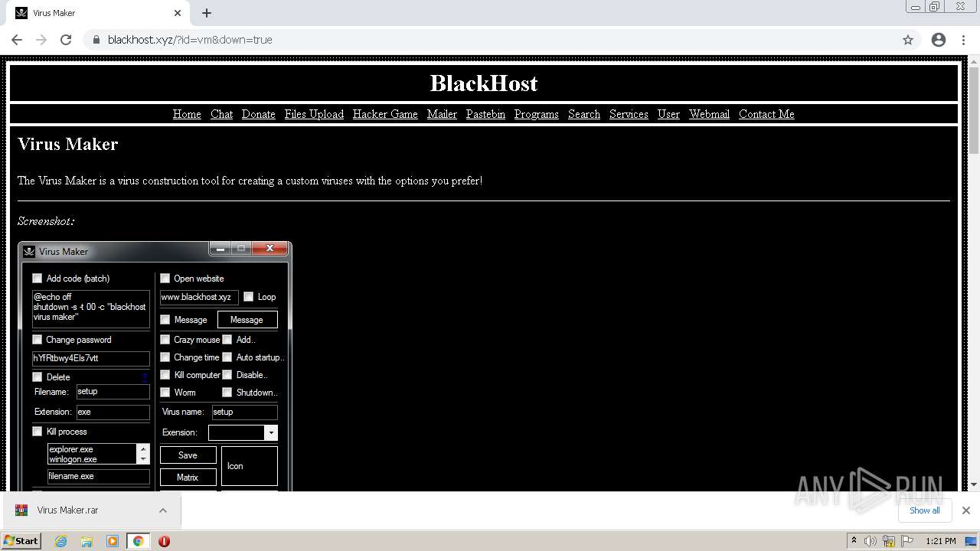Screen dimensions: 980x551
Task: Go back to the previous page
Action: [x=17, y=40]
